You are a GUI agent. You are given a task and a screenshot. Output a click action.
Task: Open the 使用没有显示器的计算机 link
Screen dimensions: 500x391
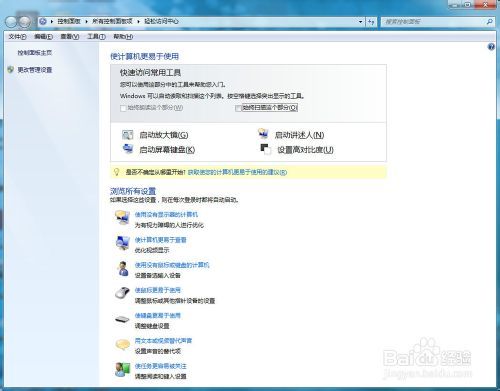166,214
